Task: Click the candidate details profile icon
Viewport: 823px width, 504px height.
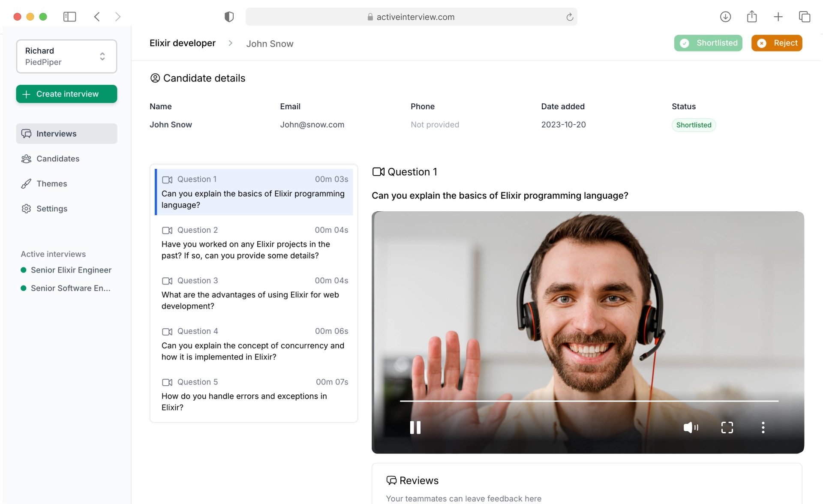Action: click(155, 78)
